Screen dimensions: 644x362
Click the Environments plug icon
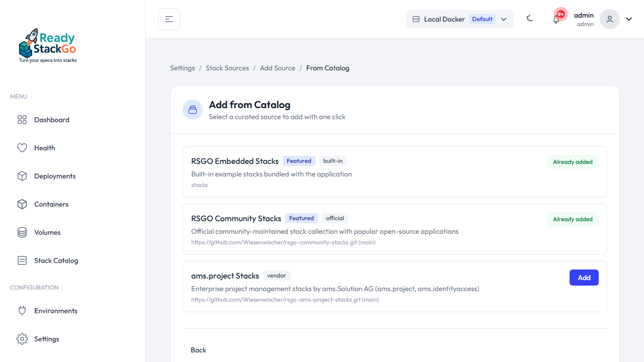pyautogui.click(x=22, y=311)
